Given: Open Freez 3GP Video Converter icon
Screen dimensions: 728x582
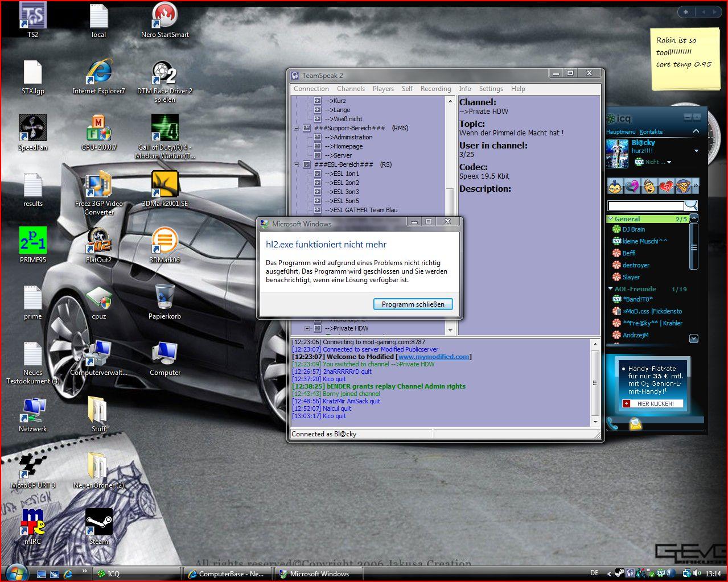Looking at the screenshot, I should 98,193.
